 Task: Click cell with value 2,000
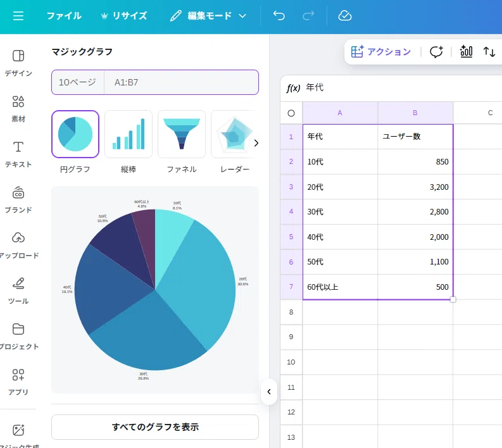click(x=415, y=237)
